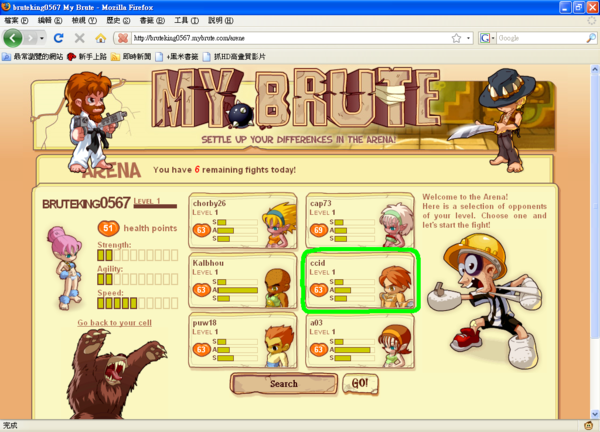This screenshot has width=600, height=432.
Task: Click the pink-haired brute avatar
Action: coord(66,267)
